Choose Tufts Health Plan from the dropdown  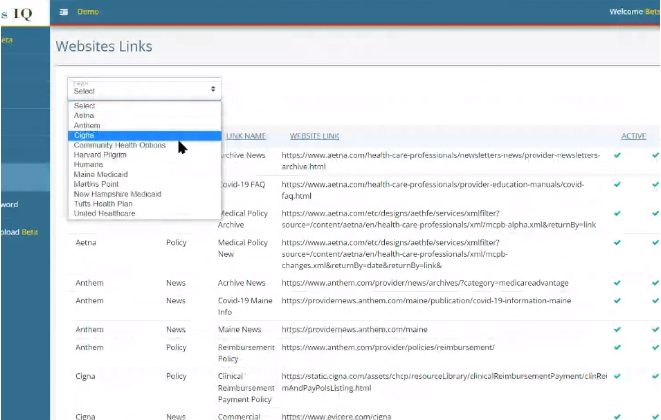[x=103, y=203]
